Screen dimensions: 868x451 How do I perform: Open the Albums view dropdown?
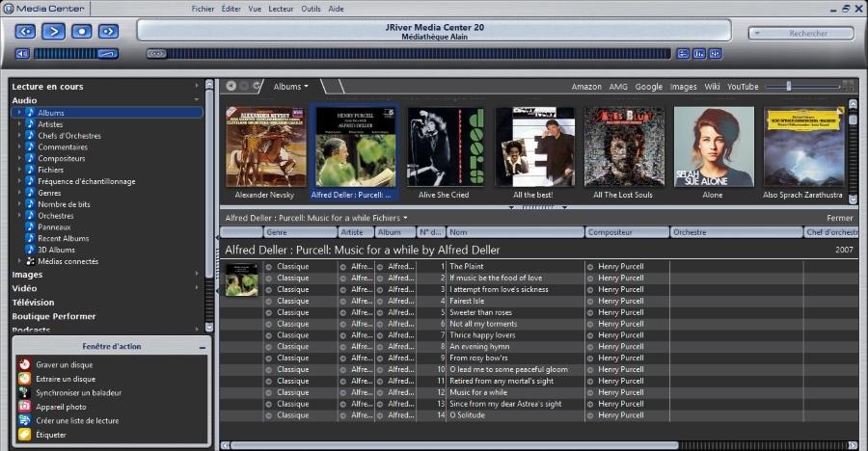click(x=290, y=87)
